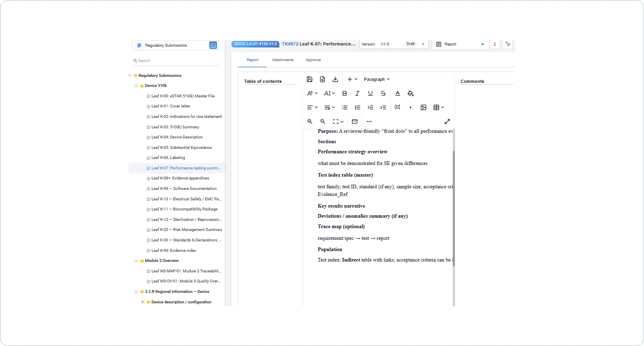This screenshot has width=644, height=346.
Task: Toggle strikethrough formatting
Action: 383,93
